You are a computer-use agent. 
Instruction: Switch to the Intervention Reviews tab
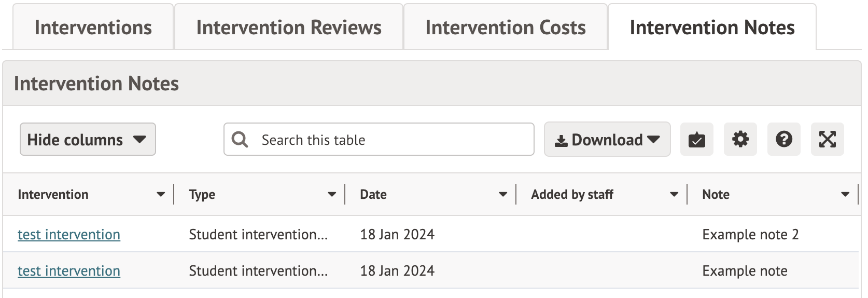coord(289,28)
